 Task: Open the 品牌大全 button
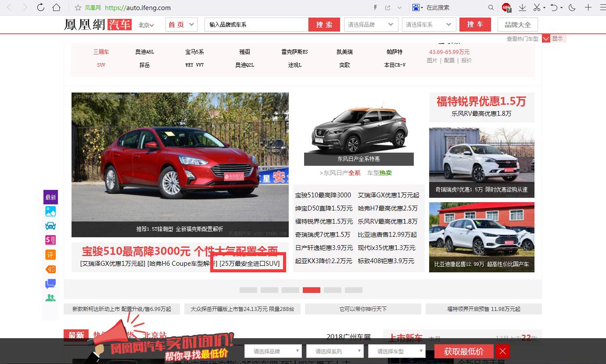click(517, 25)
